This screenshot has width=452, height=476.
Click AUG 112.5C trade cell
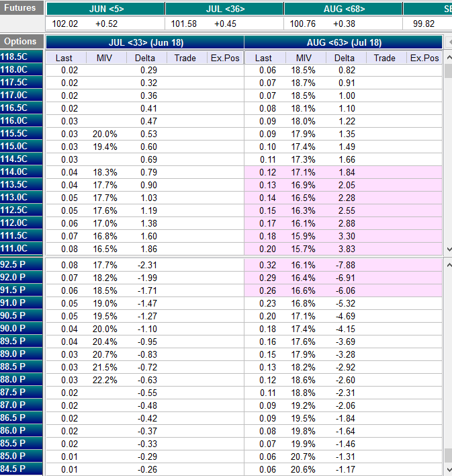pyautogui.click(x=386, y=210)
